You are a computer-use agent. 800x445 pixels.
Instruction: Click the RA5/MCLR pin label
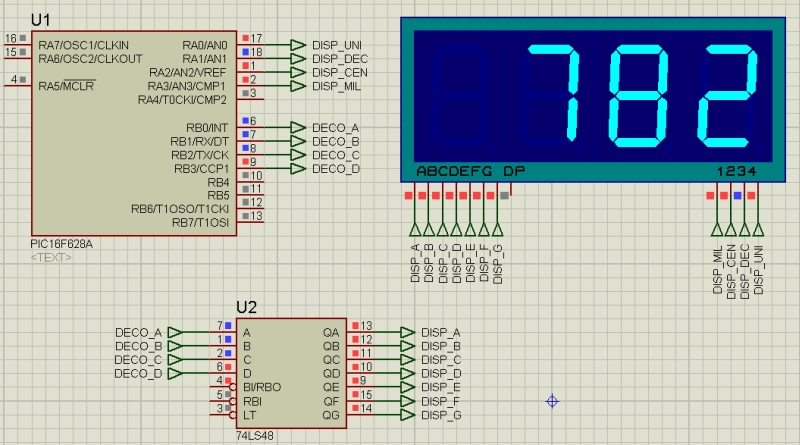tap(66, 86)
